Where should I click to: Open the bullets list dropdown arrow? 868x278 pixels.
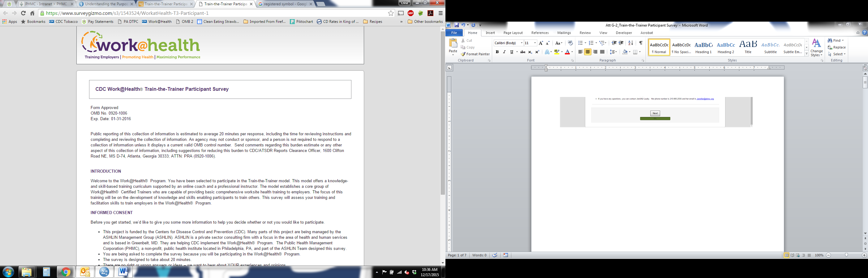click(585, 43)
